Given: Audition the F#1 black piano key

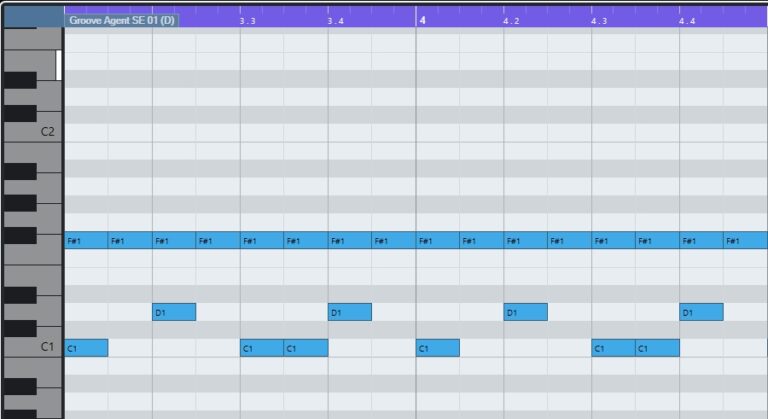Looking at the screenshot, I should pos(20,238).
